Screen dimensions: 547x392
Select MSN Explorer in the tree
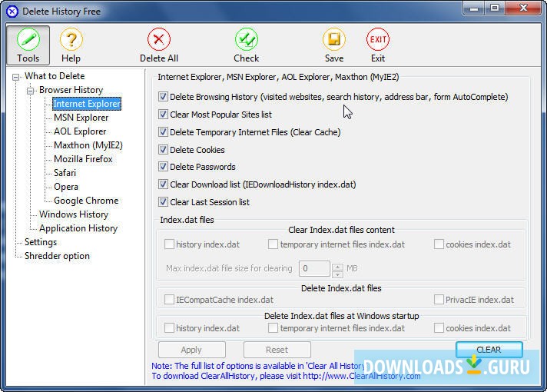pyautogui.click(x=81, y=118)
